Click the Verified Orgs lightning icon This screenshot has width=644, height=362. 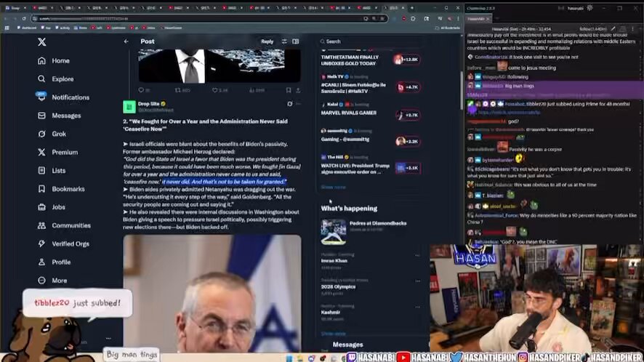point(41,244)
